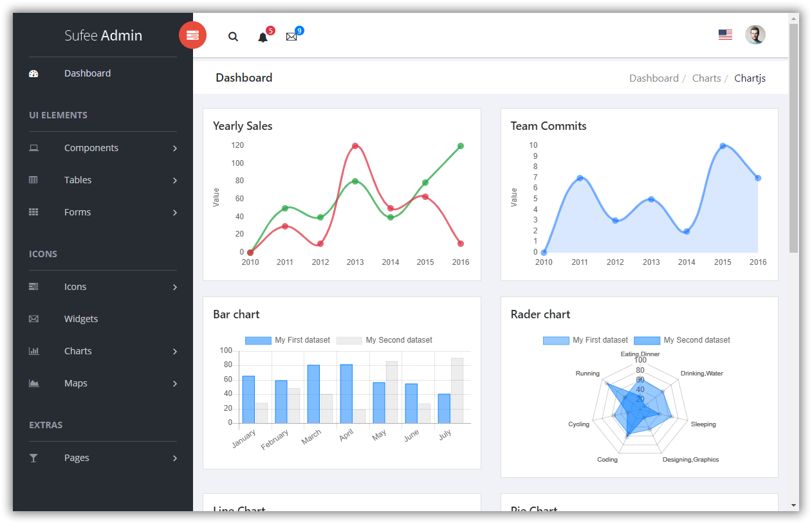812x524 pixels.
Task: Open the Dashboard icon in the sidebar
Action: click(33, 73)
